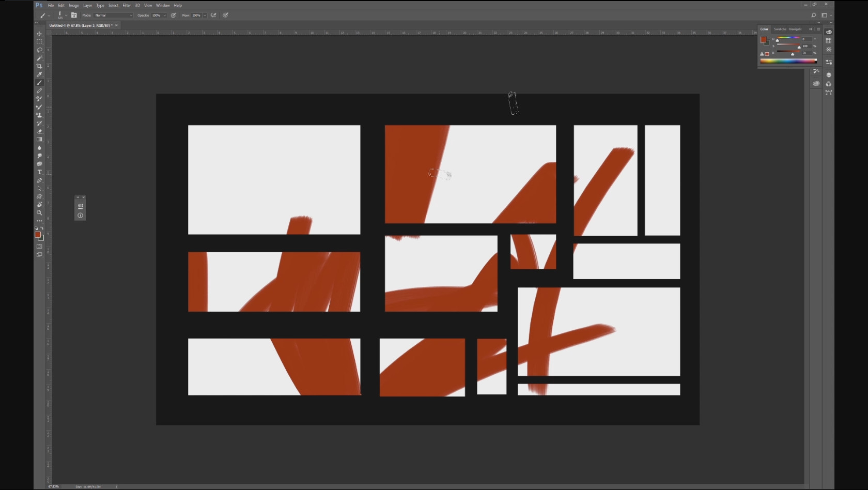868x490 pixels.
Task: Select the Eyedropper tool
Action: pyautogui.click(x=39, y=74)
